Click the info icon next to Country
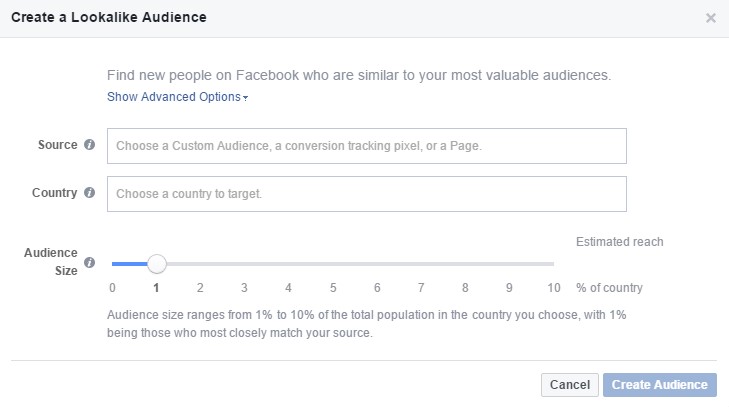 tap(90, 193)
